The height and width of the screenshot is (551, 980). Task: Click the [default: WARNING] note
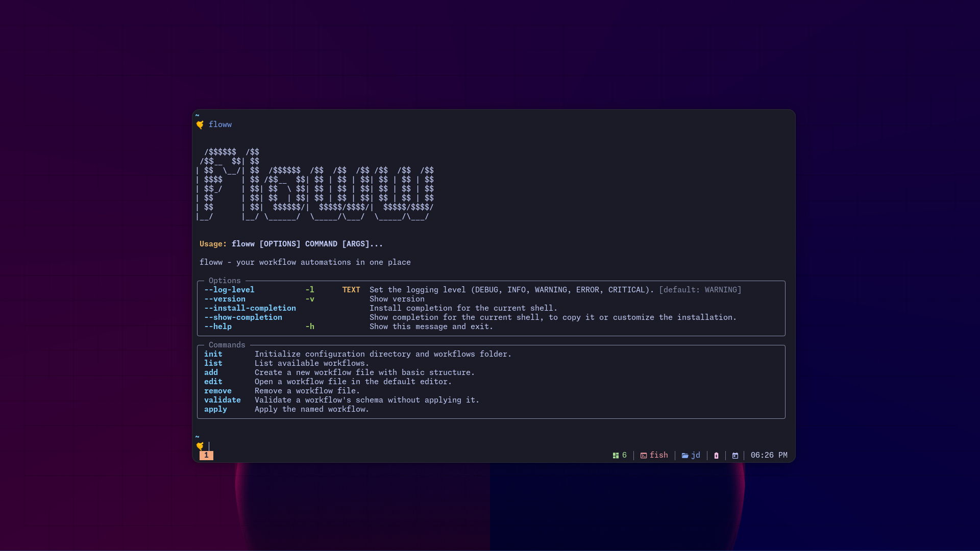700,290
